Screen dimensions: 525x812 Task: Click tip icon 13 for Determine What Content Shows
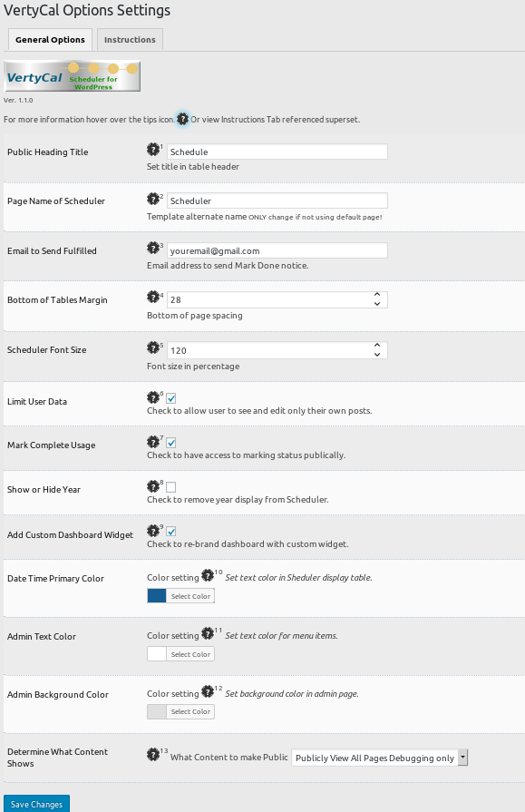(x=153, y=754)
